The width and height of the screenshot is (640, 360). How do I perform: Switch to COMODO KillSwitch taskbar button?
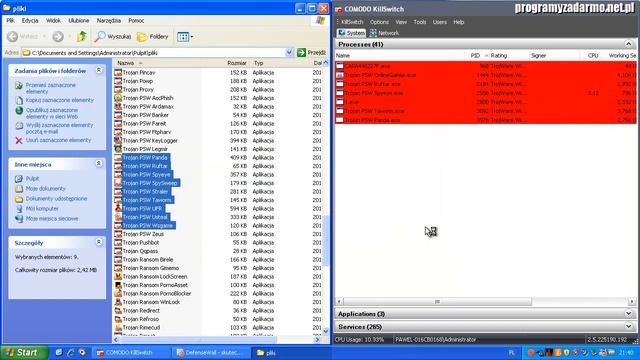(x=131, y=353)
